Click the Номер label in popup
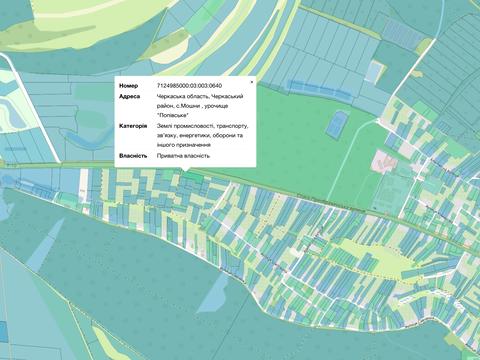This screenshot has height=360, width=480. (x=128, y=86)
